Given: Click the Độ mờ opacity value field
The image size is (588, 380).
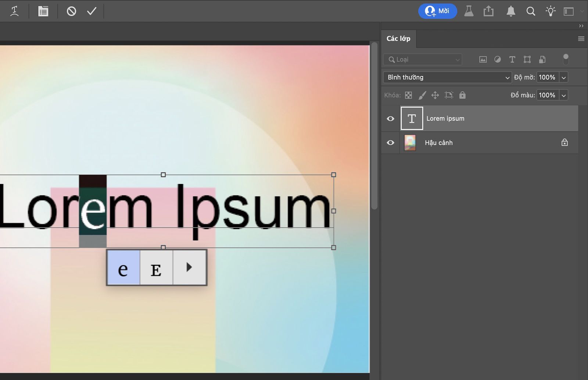Looking at the screenshot, I should click(x=548, y=77).
